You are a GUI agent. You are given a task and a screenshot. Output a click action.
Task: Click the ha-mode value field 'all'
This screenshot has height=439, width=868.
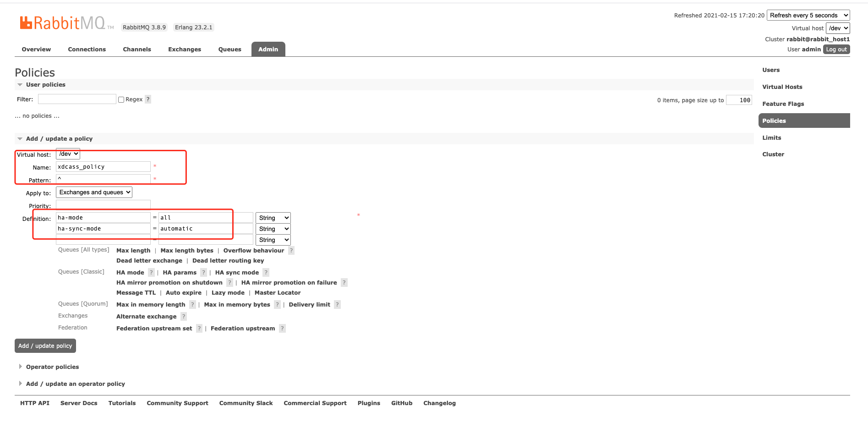coord(206,218)
